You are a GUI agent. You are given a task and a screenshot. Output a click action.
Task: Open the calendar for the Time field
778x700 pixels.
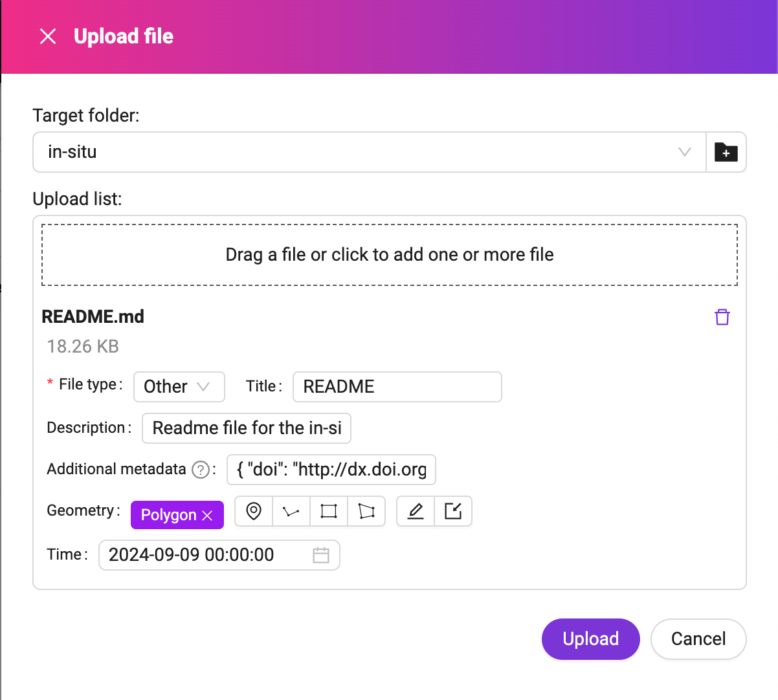tap(321, 555)
